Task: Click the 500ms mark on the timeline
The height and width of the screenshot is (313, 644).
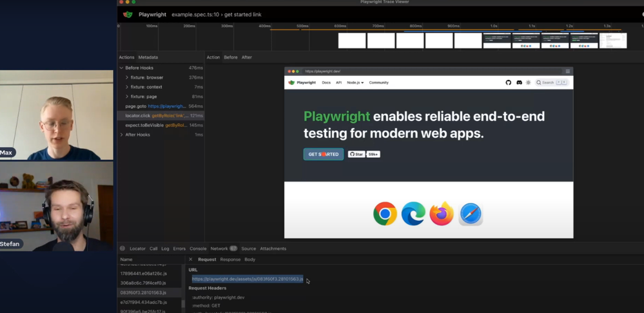Action: coord(302,26)
